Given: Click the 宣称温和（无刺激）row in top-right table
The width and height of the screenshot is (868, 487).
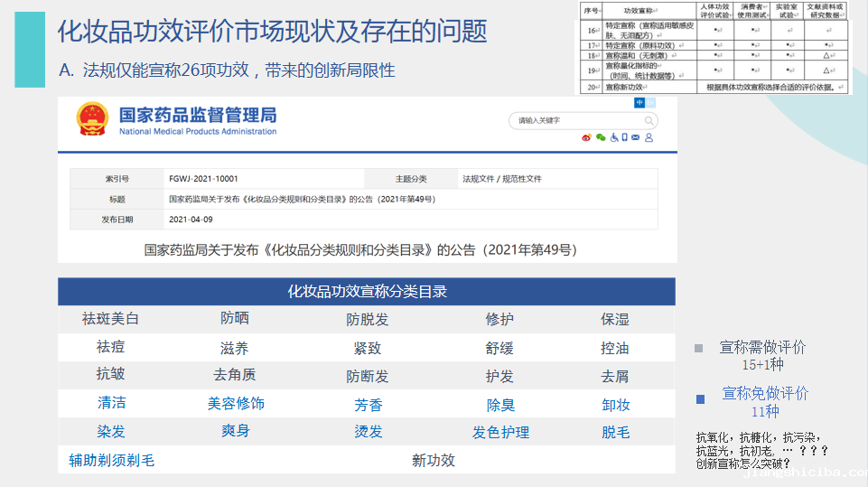Looking at the screenshot, I should click(714, 55).
